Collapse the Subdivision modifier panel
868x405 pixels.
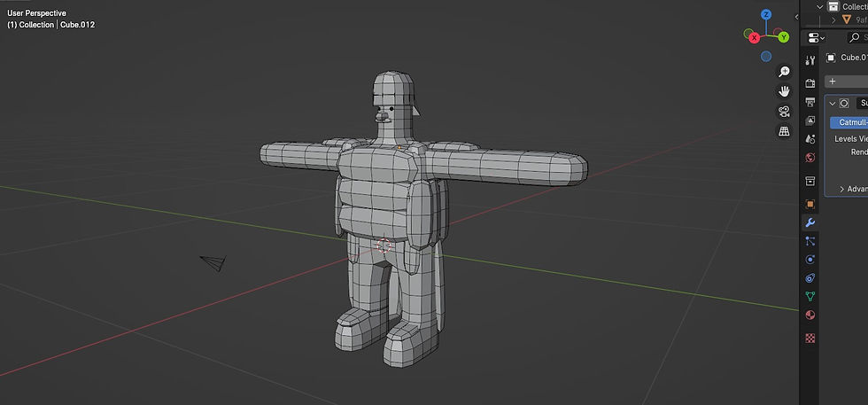pyautogui.click(x=832, y=103)
